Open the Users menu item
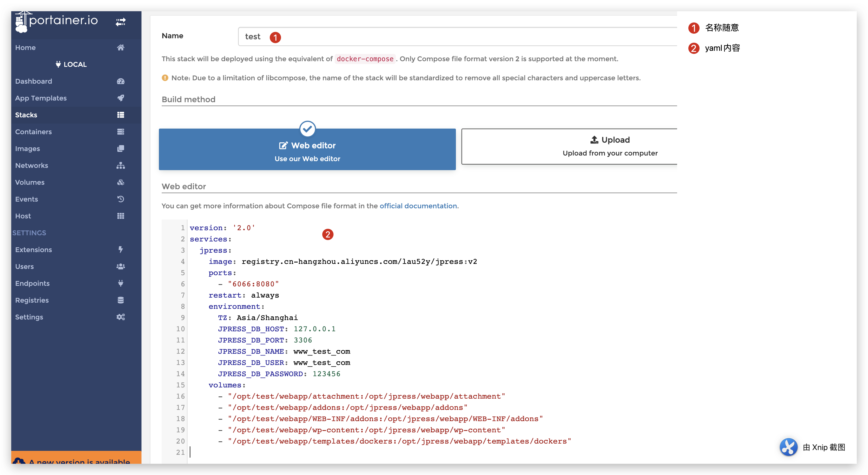The height and width of the screenshot is (475, 868). [x=25, y=266]
